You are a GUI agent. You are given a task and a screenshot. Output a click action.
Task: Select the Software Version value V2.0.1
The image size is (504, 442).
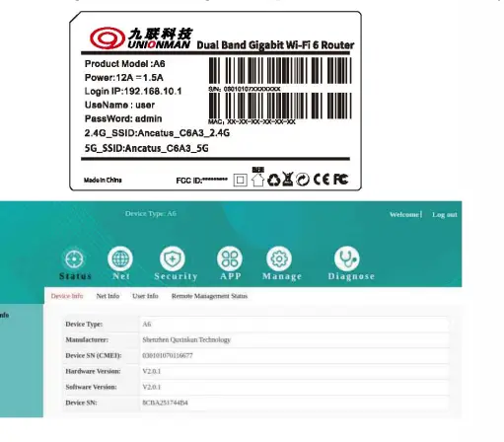pos(152,387)
